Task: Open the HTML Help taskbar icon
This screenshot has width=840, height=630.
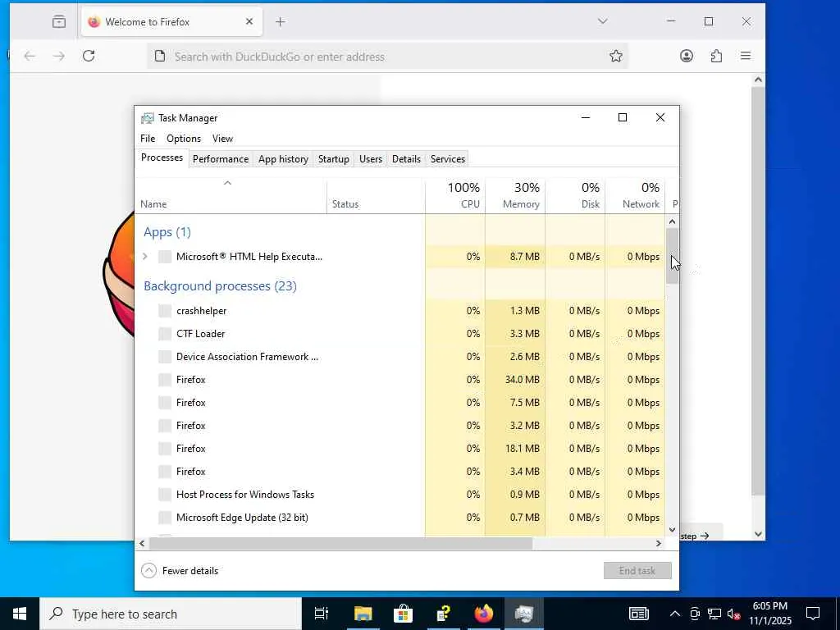Action: (x=443, y=614)
